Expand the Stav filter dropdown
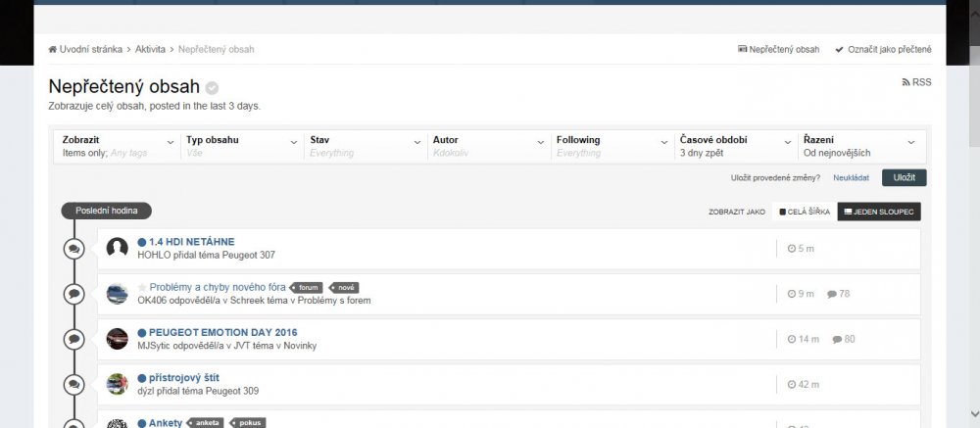The height and width of the screenshot is (428, 980). [x=365, y=146]
